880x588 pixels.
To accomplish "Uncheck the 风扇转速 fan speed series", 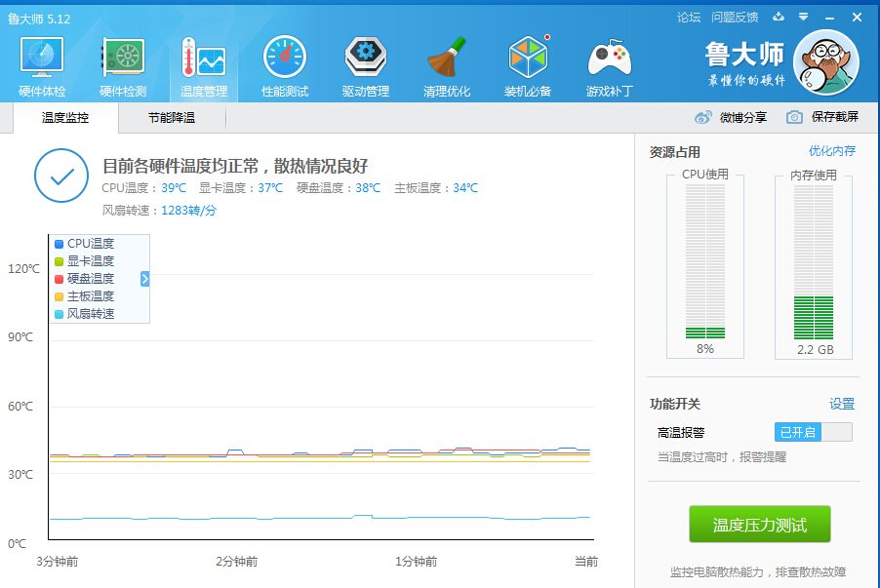I will click(x=59, y=313).
